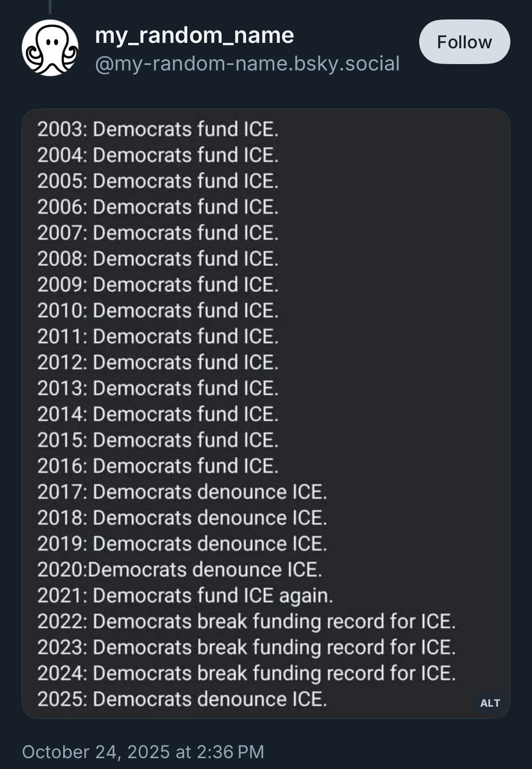Image resolution: width=532 pixels, height=769 pixels.
Task: Click the thread connector line above the avatar
Action: pos(50,6)
